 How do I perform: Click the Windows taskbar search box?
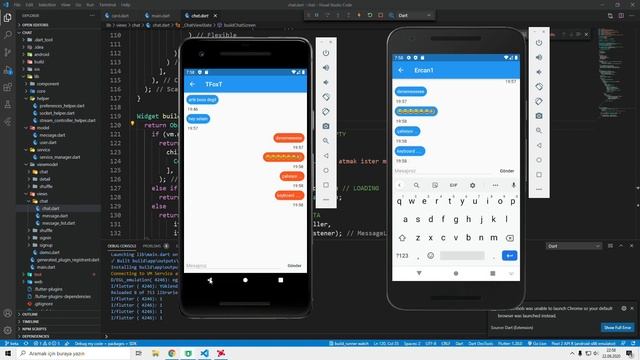pyautogui.click(x=73, y=353)
